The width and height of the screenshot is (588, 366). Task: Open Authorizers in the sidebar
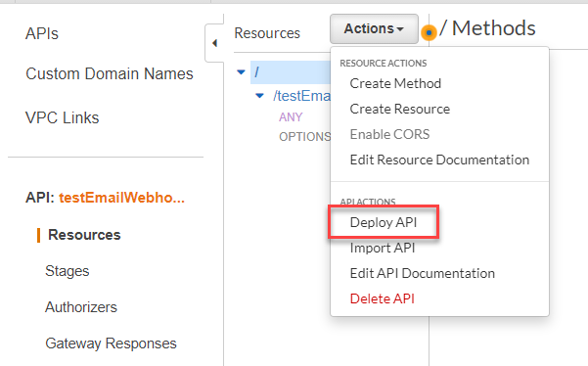[81, 307]
